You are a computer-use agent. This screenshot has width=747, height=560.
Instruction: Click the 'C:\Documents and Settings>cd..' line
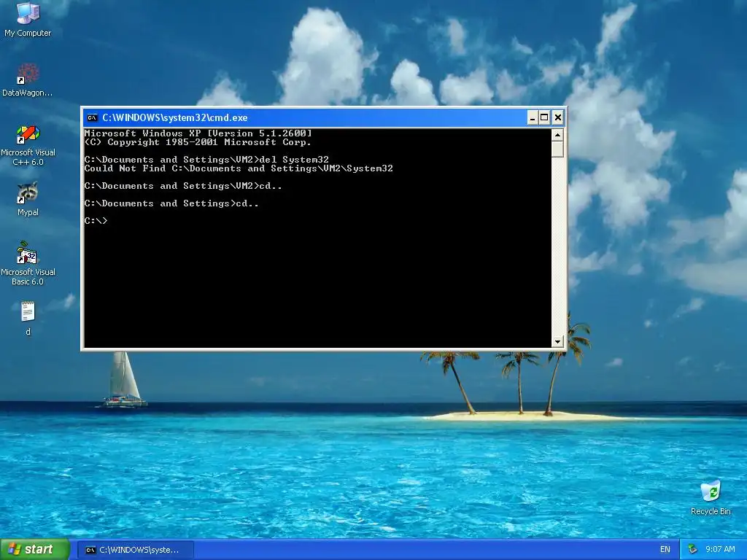click(x=171, y=203)
